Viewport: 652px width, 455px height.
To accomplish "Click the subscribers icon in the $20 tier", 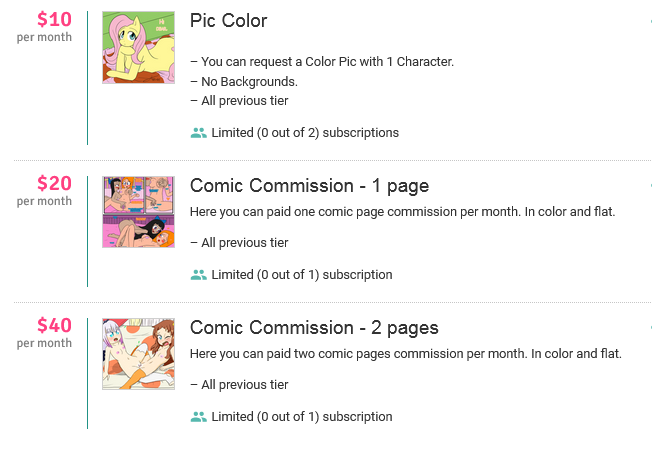I will pyautogui.click(x=198, y=275).
